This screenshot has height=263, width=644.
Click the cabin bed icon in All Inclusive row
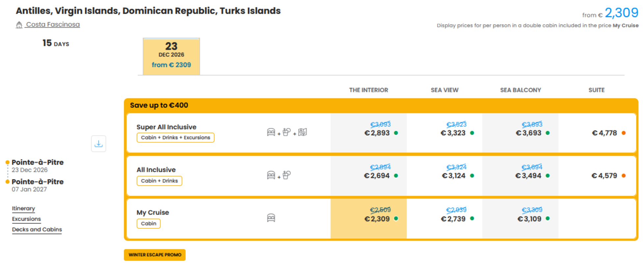click(x=271, y=175)
